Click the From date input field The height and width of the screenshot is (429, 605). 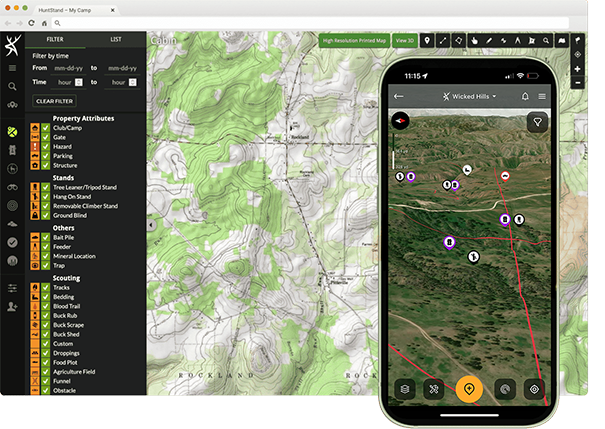pos(68,68)
